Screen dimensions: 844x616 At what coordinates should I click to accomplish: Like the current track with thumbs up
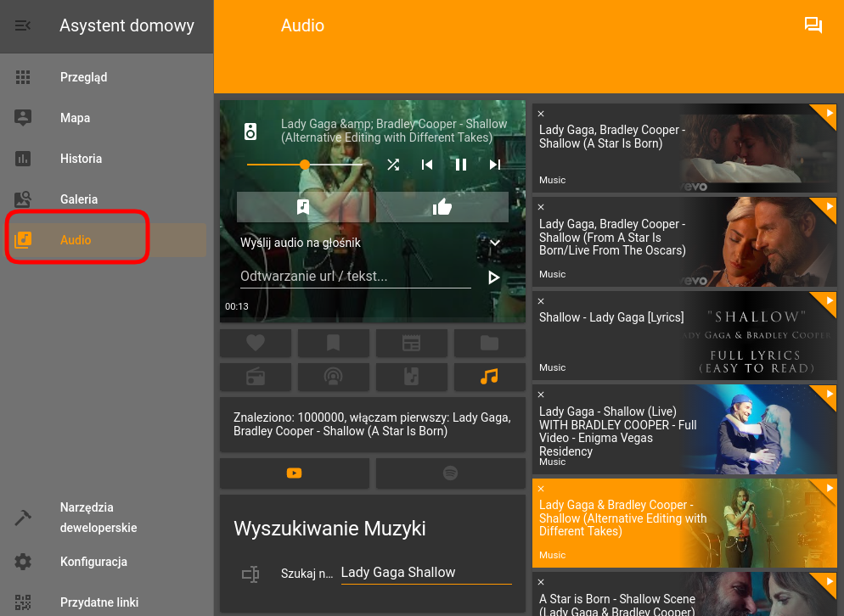[x=442, y=207]
